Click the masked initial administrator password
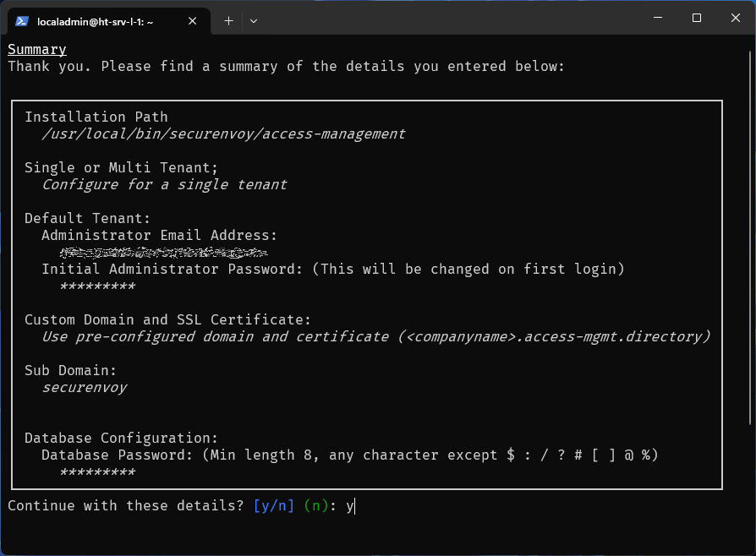756x556 pixels. [x=97, y=286]
